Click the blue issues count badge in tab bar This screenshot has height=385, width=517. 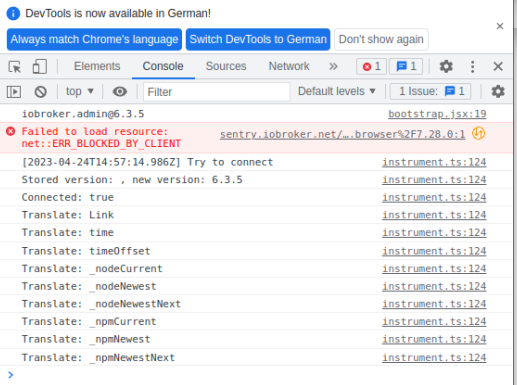click(406, 66)
